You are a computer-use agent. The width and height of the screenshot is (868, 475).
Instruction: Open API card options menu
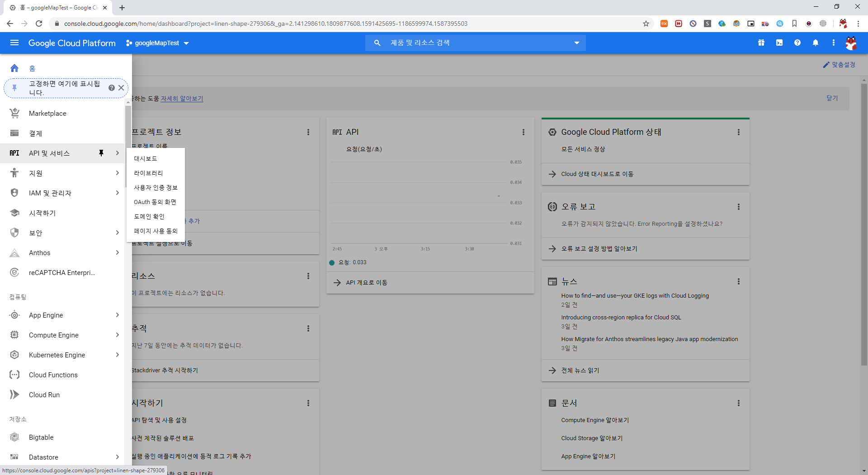(x=524, y=132)
